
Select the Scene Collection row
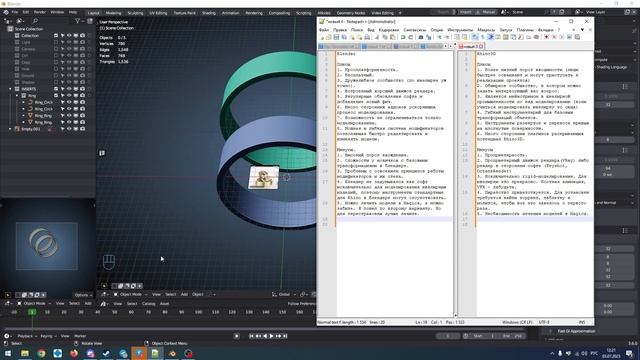tap(29, 29)
